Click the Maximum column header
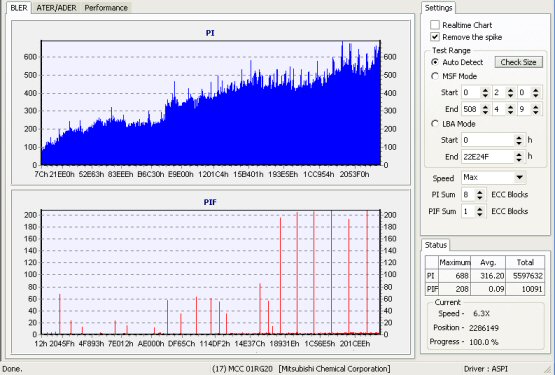Image resolution: width=555 pixels, height=375 pixels. (x=454, y=262)
